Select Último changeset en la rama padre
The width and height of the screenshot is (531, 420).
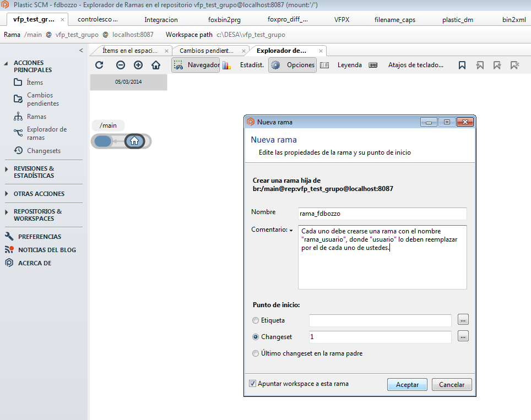(x=256, y=353)
